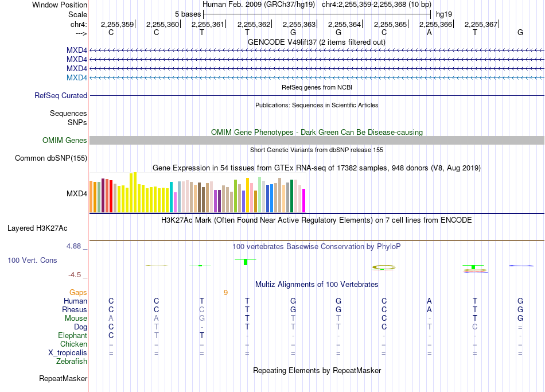Click the OMIM Genes track label

click(x=64, y=140)
